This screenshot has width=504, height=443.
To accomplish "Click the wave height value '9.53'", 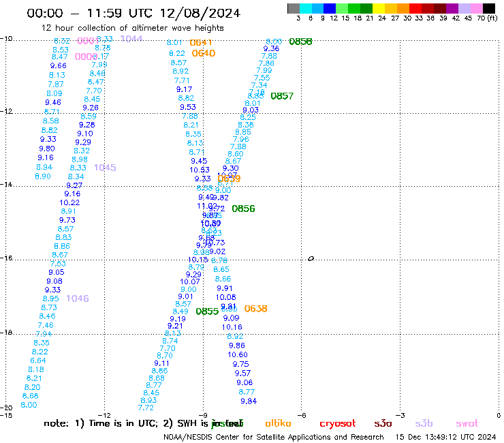I will (188, 107).
